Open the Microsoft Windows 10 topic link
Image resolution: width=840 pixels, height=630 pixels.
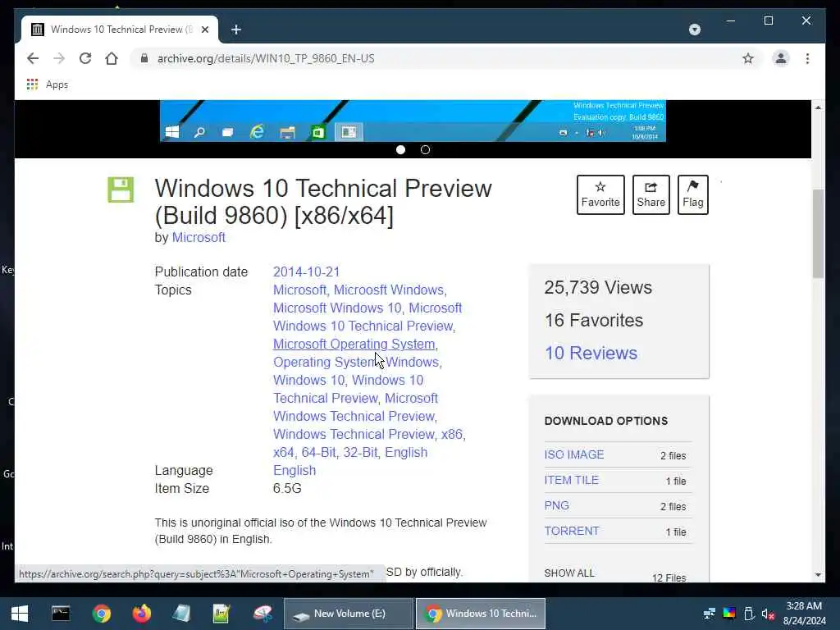[x=337, y=308]
